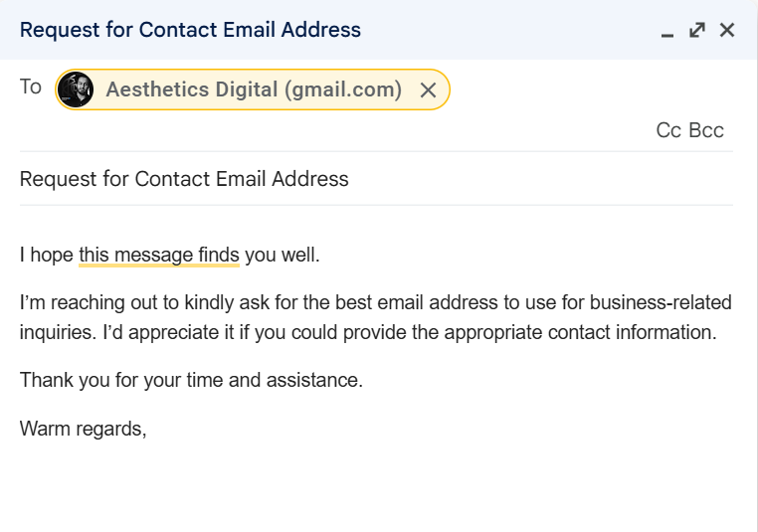
Task: Save and close the compose window
Action: coord(727,30)
